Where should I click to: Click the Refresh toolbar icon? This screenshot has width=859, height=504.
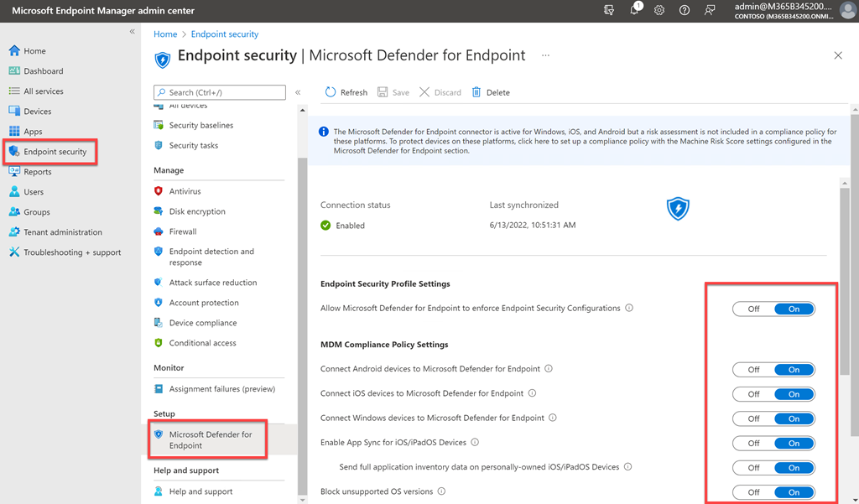coord(331,92)
